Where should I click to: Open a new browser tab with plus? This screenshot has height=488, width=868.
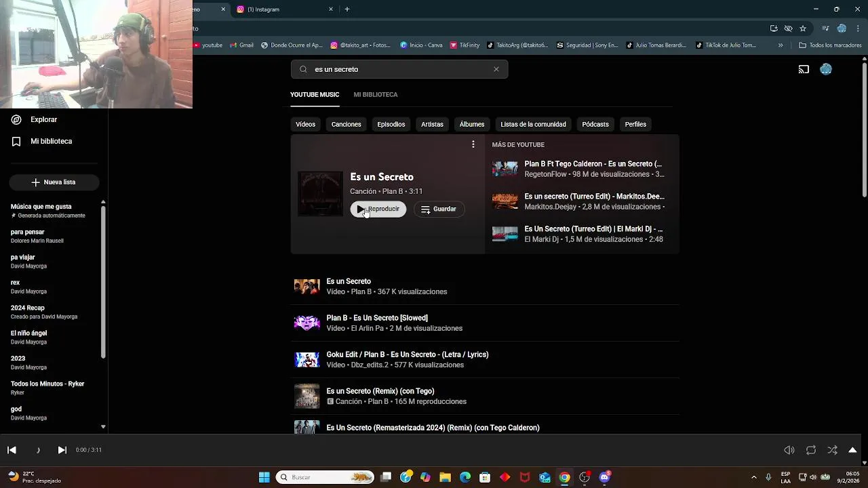(347, 9)
